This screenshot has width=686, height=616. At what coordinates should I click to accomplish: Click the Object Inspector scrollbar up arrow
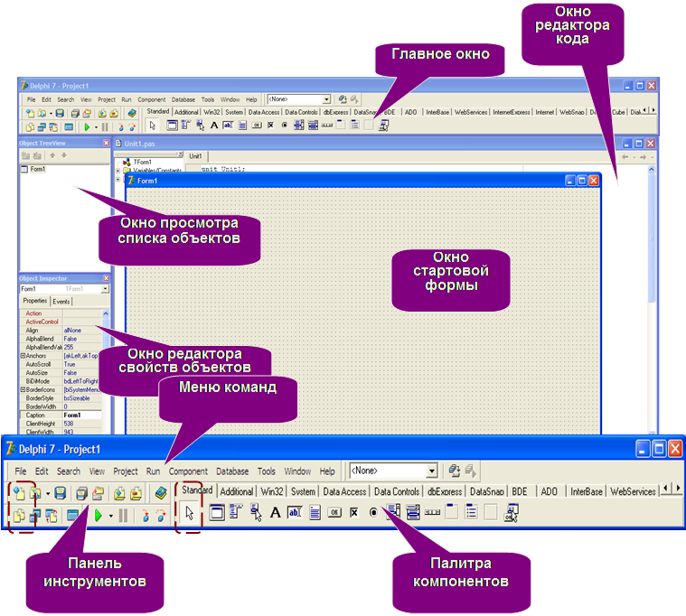106,313
